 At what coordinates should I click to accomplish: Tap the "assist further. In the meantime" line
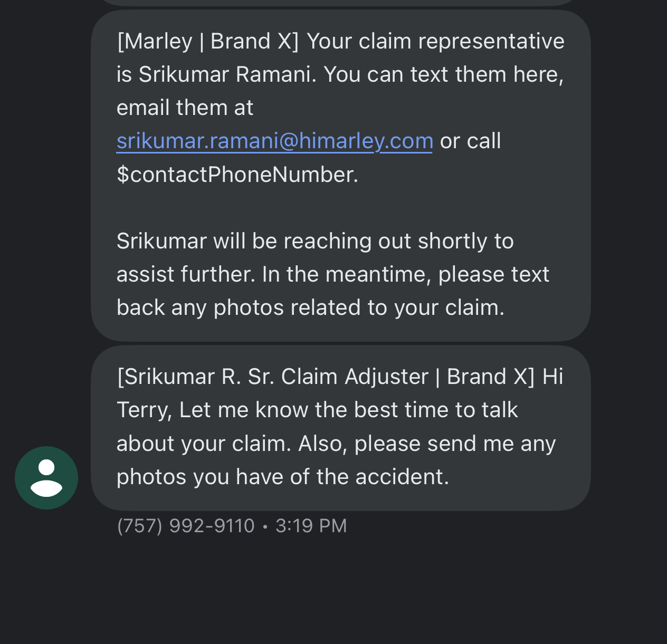(332, 274)
